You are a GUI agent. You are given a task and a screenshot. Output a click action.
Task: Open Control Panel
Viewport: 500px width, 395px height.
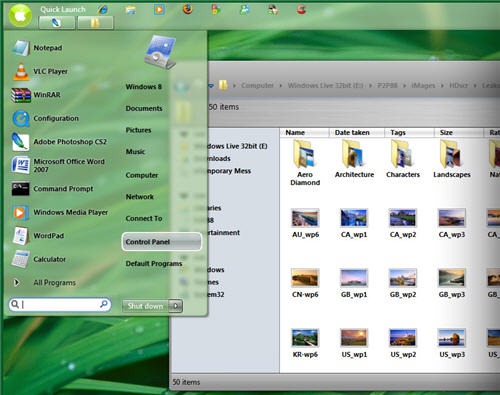coord(162,242)
